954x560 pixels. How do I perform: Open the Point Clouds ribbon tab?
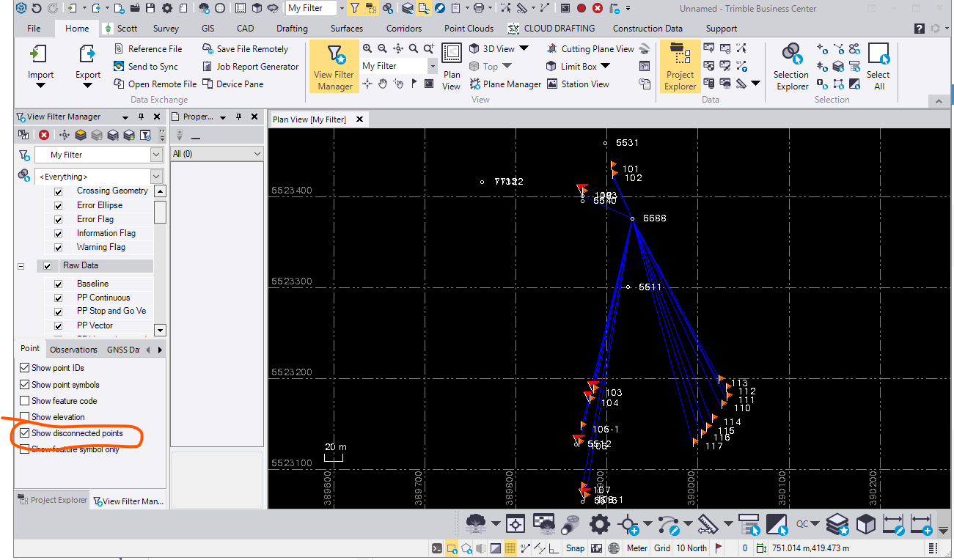pyautogui.click(x=470, y=29)
